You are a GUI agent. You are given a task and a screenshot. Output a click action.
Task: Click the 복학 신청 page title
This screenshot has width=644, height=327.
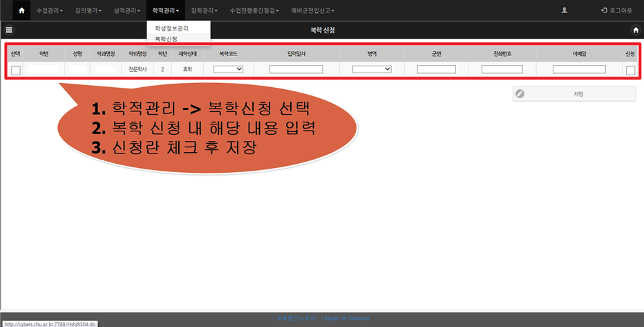pyautogui.click(x=323, y=30)
